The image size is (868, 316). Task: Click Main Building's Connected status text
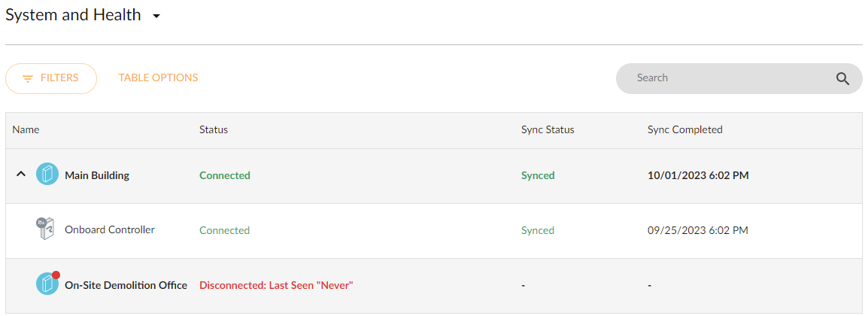(x=225, y=175)
